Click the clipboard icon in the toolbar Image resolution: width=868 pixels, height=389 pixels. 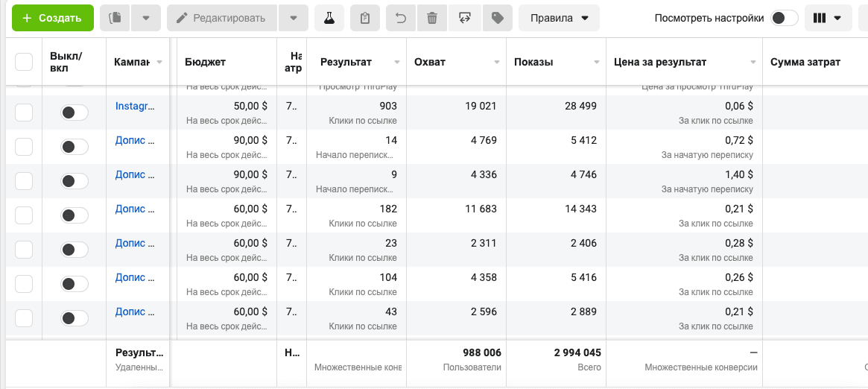point(365,18)
